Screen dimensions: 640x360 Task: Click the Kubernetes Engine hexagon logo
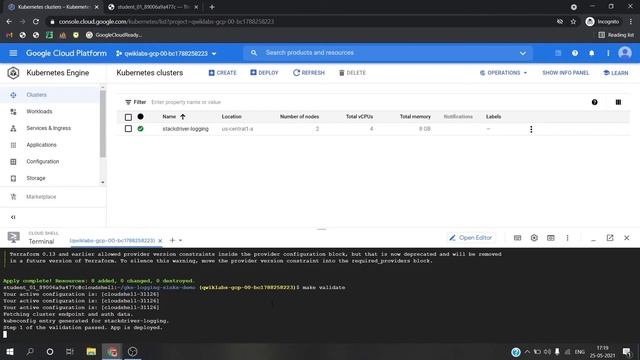pyautogui.click(x=13, y=73)
